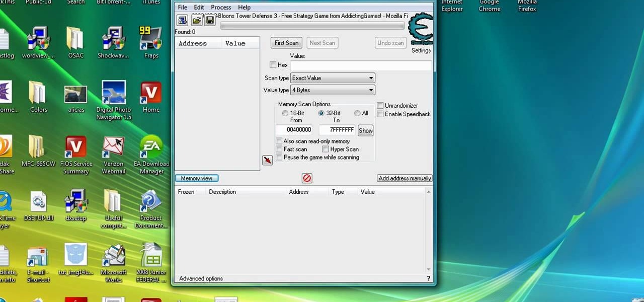Open the dxsetup desktop icon
Screen dimensions: 644x302
(x=75, y=205)
